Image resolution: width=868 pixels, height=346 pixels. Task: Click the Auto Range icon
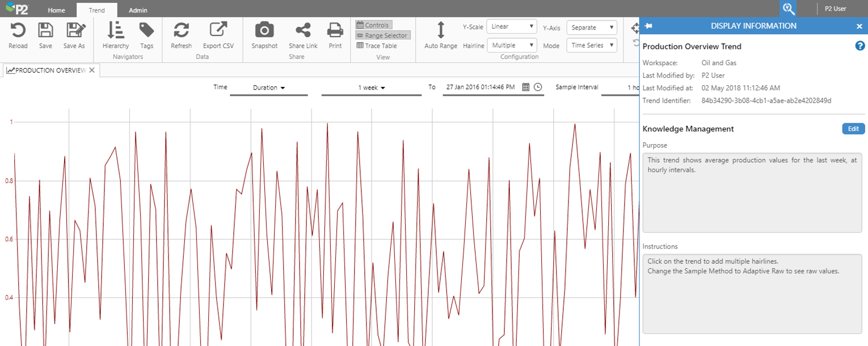pos(440,31)
